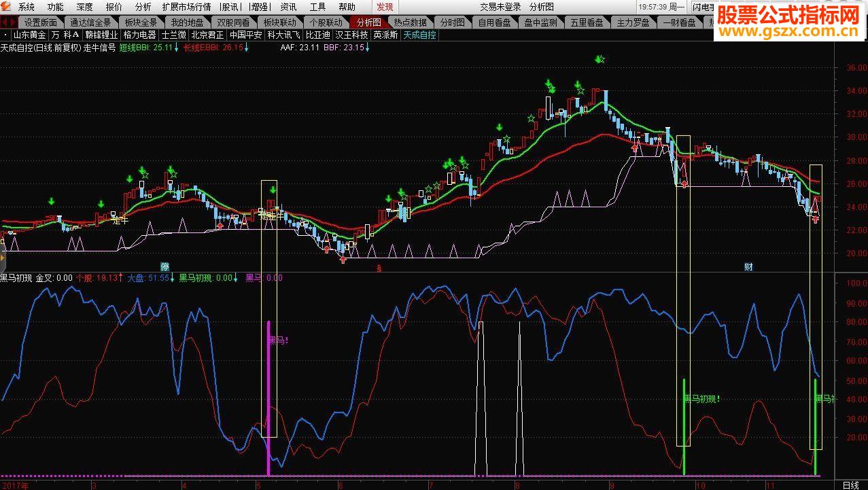The image size is (868, 490).
Task: Open the 资讯 menu
Action: coord(288,7)
